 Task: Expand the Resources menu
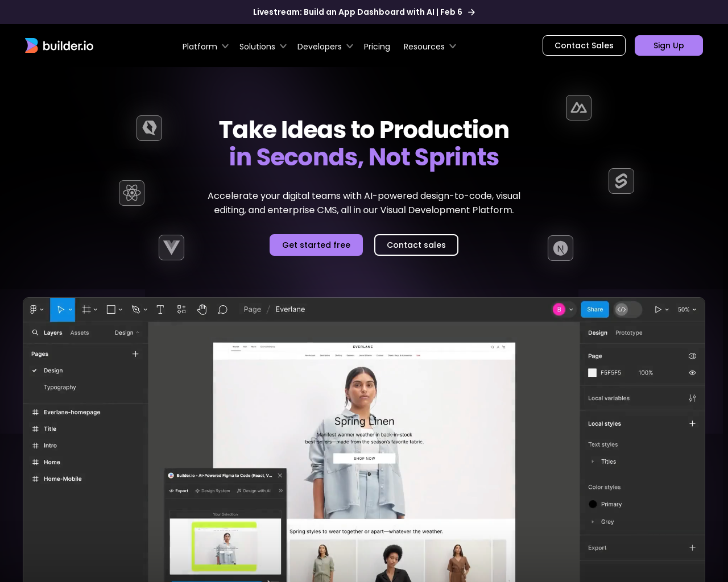tap(430, 46)
